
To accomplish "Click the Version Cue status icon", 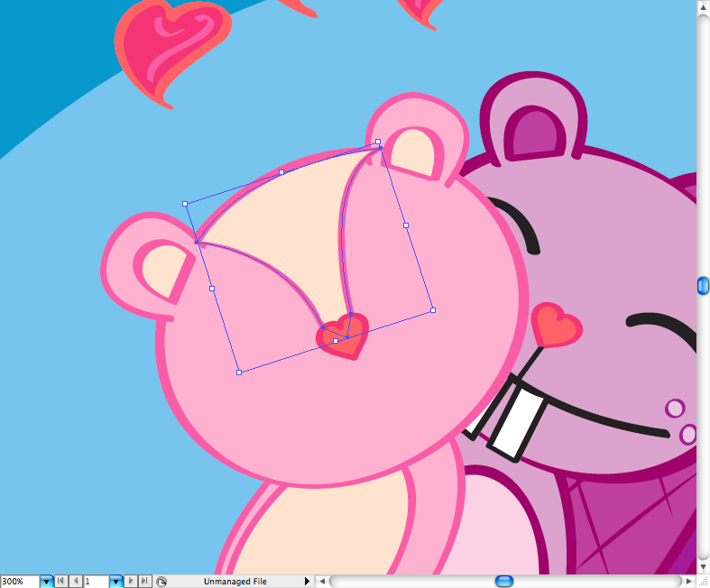I will [161, 582].
